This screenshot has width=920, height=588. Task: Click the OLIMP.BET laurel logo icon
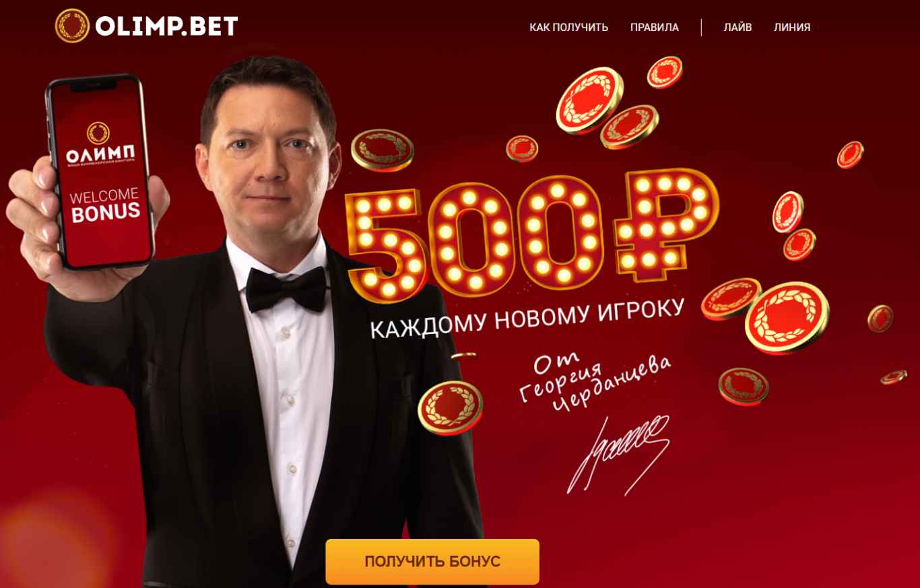[72, 26]
